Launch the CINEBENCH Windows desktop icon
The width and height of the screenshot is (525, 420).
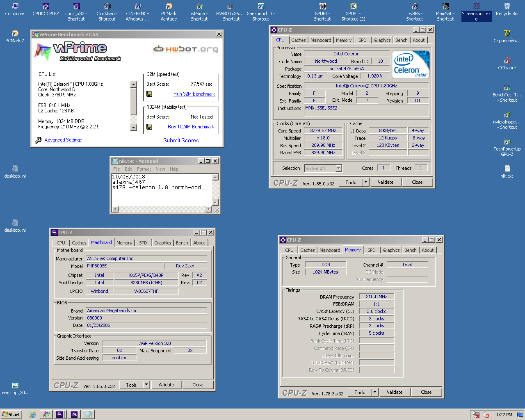tap(138, 12)
